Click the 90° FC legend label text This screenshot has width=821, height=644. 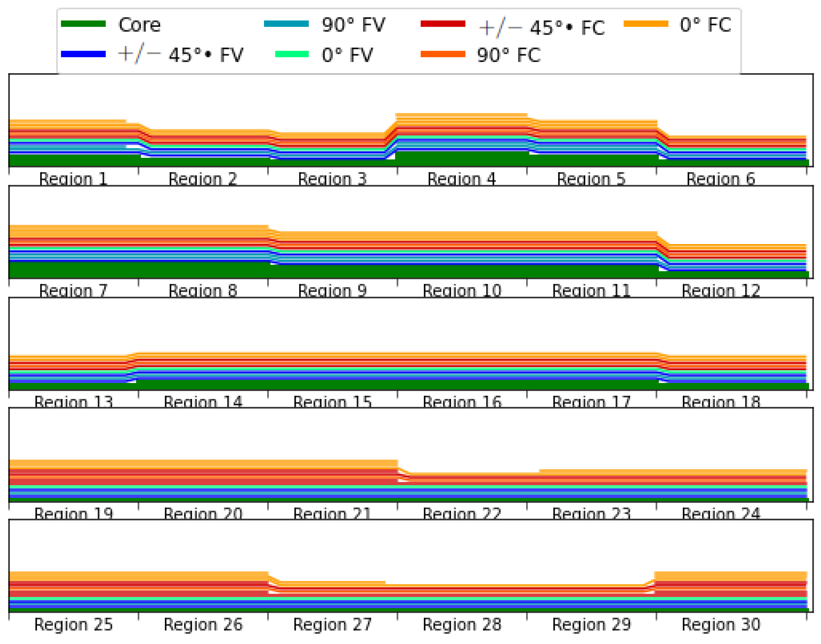508,55
